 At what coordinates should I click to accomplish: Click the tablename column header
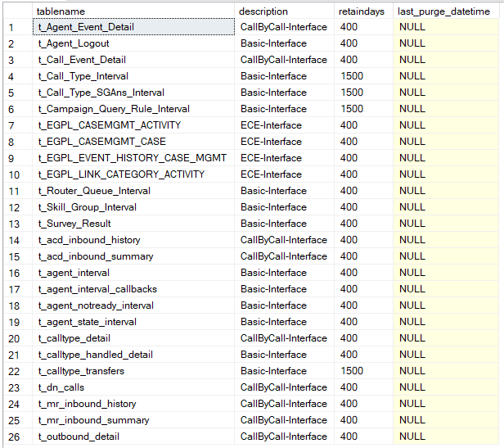pyautogui.click(x=133, y=11)
